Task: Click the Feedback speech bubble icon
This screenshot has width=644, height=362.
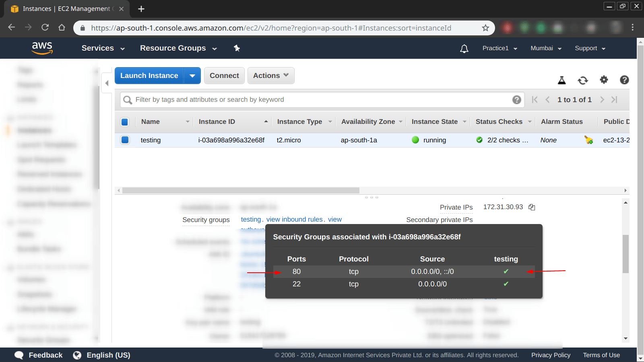Action: [19, 355]
